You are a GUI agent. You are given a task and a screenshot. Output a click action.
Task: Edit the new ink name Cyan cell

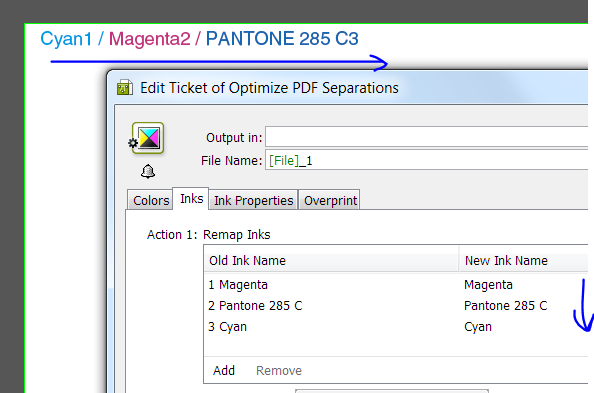pos(478,326)
